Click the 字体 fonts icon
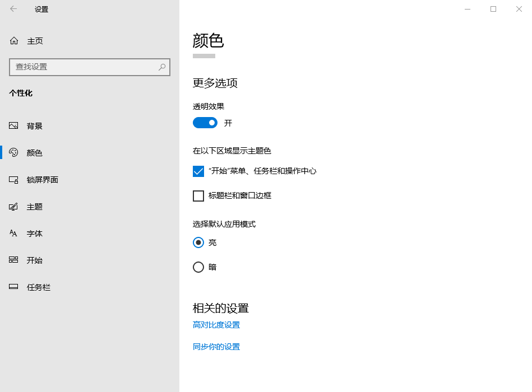This screenshot has width=532, height=392. tap(13, 233)
